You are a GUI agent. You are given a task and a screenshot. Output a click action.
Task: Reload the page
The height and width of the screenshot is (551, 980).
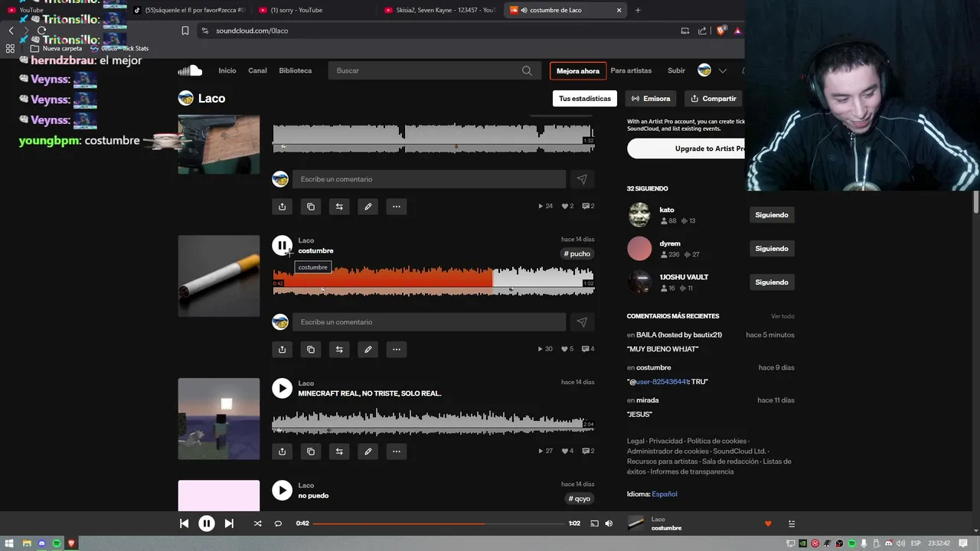click(x=41, y=31)
